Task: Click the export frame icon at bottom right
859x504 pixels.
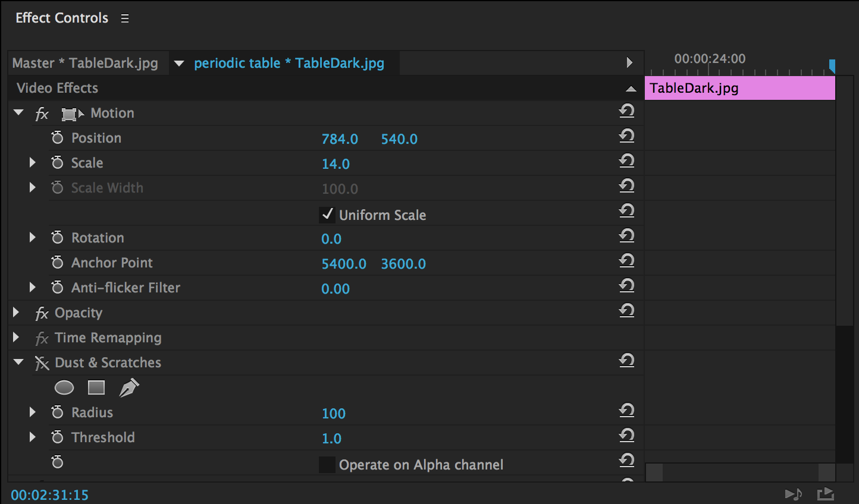Action: click(x=826, y=494)
